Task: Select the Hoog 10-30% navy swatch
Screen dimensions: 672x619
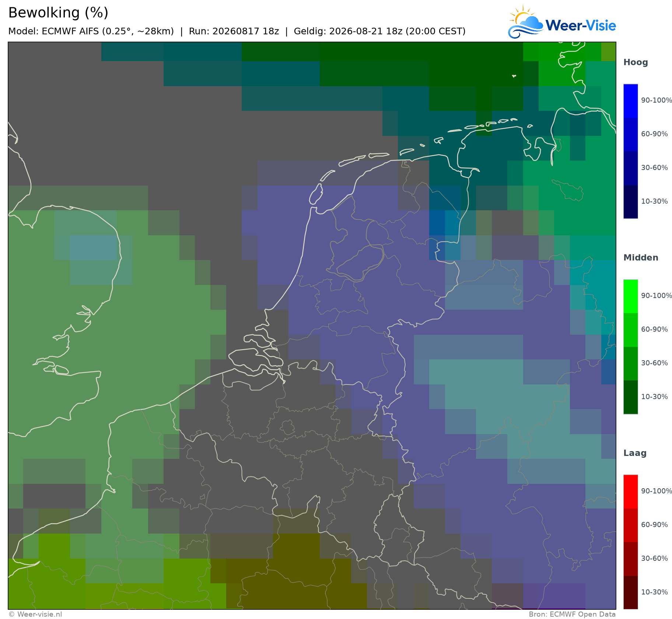Action: pos(630,202)
